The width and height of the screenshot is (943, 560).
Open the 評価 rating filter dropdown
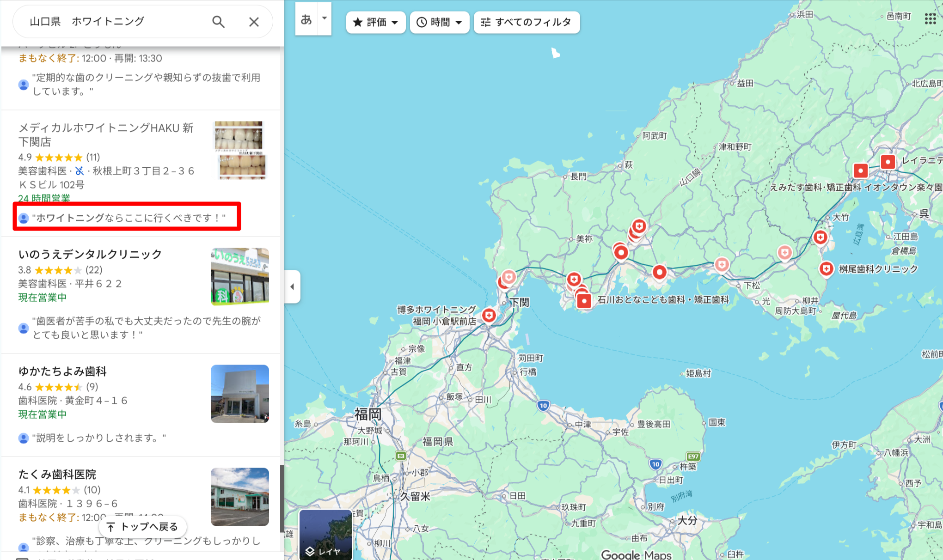tap(375, 22)
